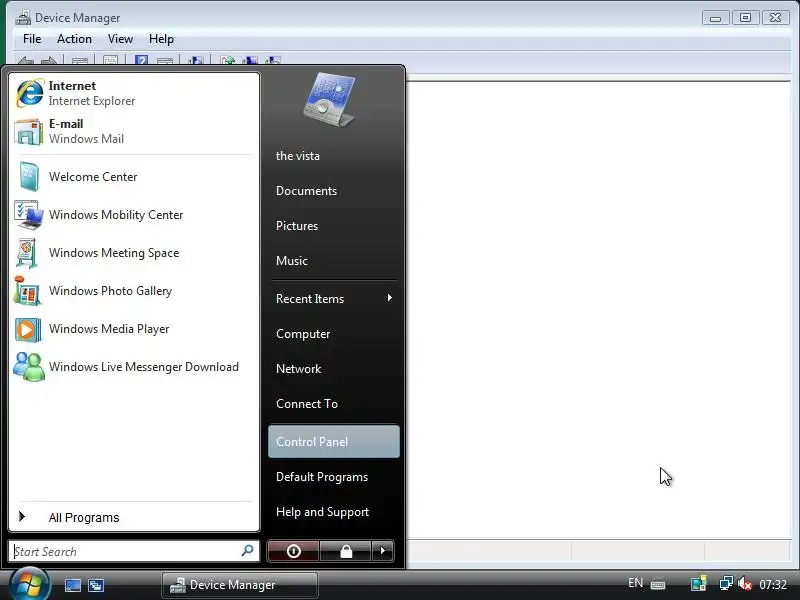800x600 pixels.
Task: Click Show Desktop quick launch icon
Action: 72,585
